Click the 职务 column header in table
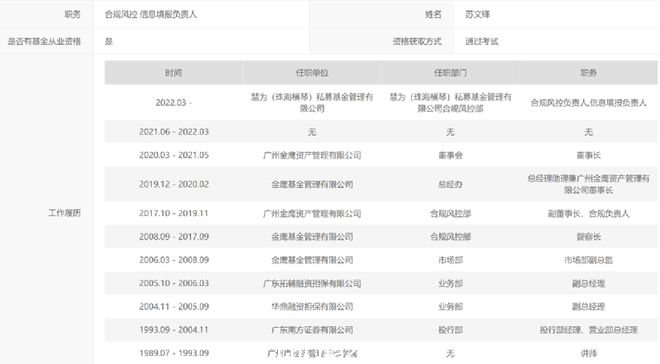This screenshot has width=660, height=364. (588, 73)
